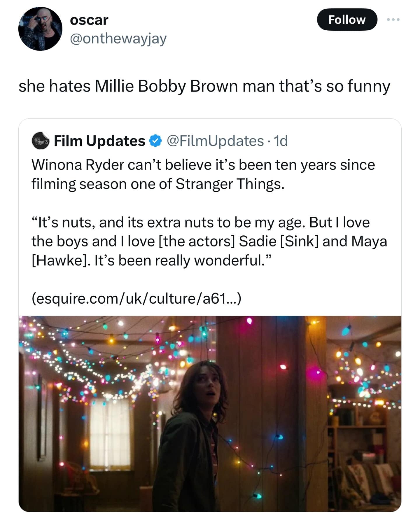Open the esquire.com article link
Viewport: 420px width, 525px height.
136,298
